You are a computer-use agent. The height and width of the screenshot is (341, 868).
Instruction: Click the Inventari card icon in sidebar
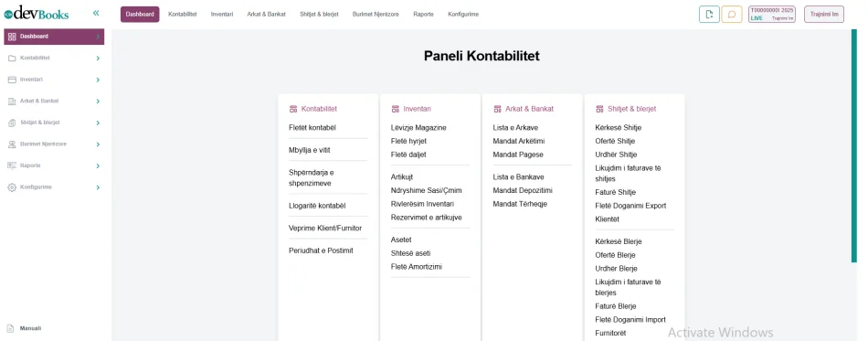[12, 80]
